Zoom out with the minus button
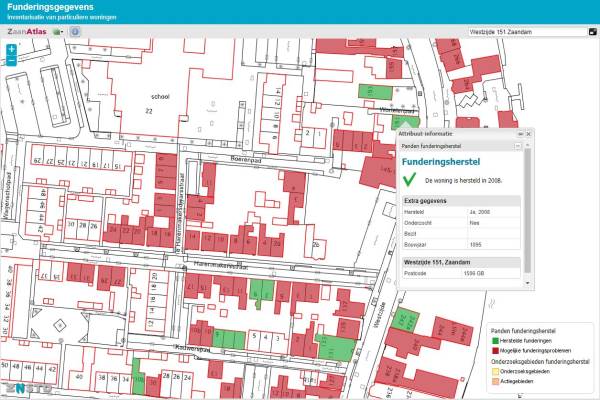This screenshot has height=400, width=600. click(11, 61)
